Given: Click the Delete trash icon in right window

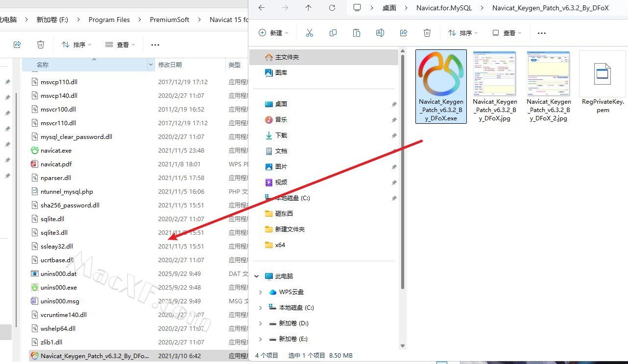Looking at the screenshot, I should 427,33.
